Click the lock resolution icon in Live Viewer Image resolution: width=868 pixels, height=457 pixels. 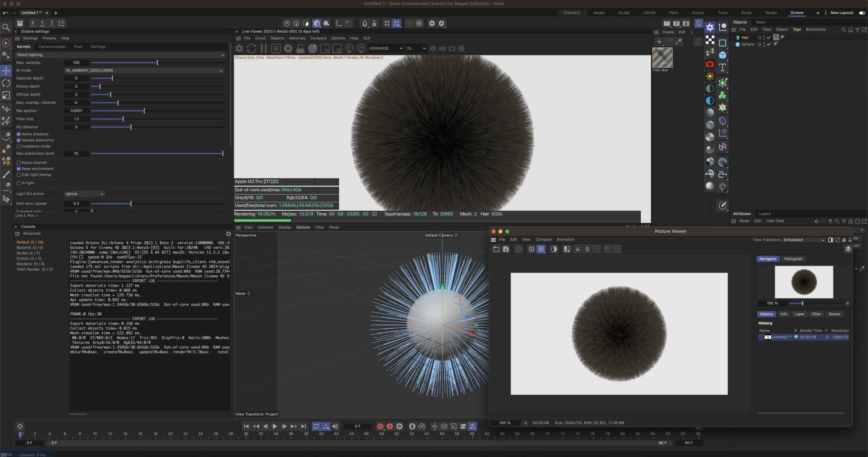(300, 49)
